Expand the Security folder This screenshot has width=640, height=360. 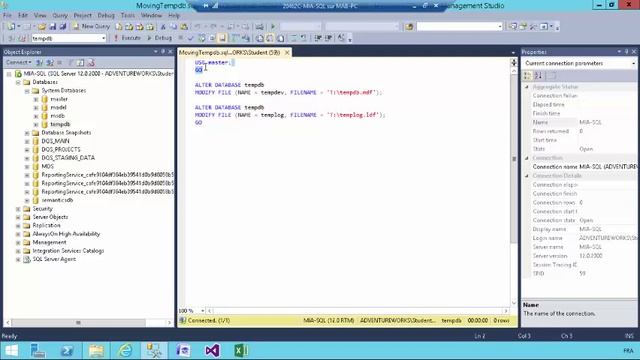tap(18, 209)
